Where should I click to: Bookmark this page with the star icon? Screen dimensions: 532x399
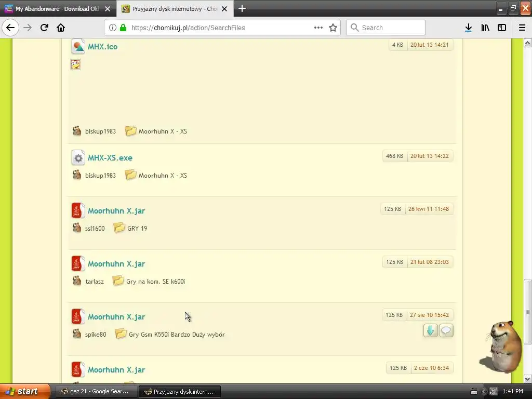333,28
